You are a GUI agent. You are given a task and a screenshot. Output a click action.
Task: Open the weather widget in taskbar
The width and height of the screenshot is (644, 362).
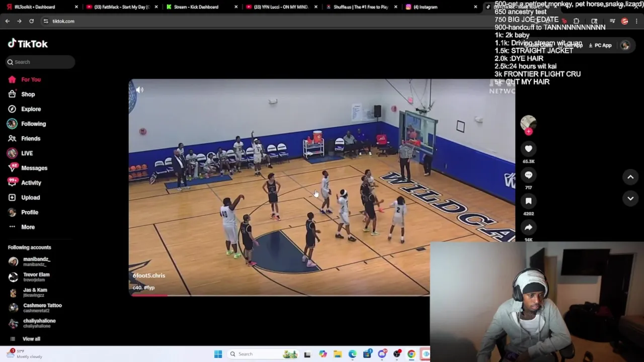25,354
